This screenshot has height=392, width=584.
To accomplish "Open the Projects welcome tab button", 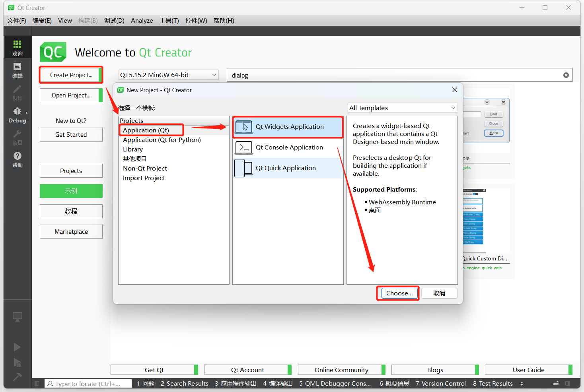I will click(x=71, y=171).
